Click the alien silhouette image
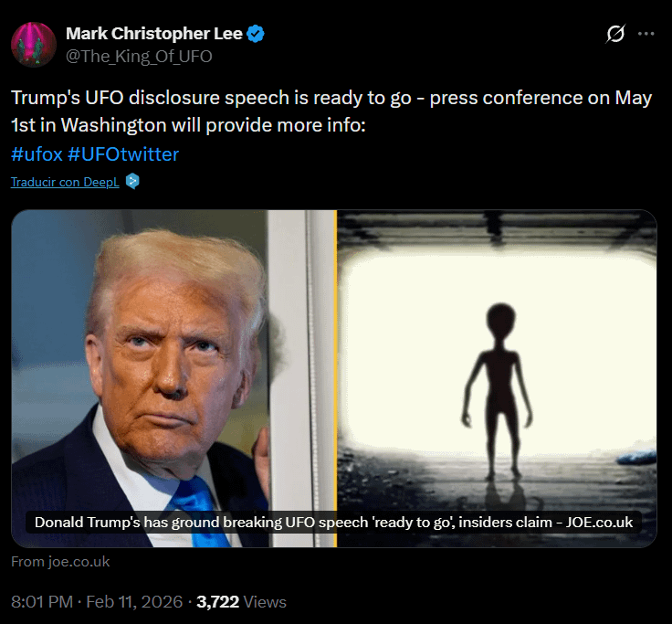 pos(497,378)
